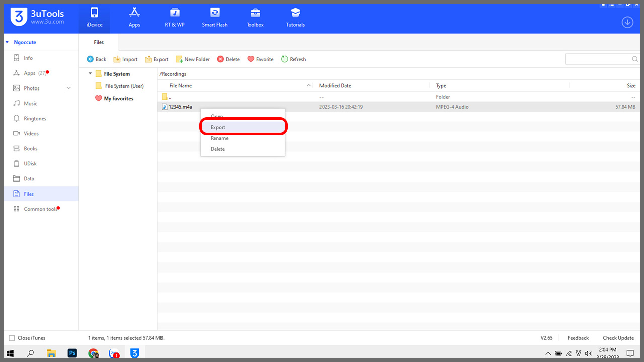This screenshot has width=644, height=362.
Task: Open the Tutorials section
Action: click(295, 18)
